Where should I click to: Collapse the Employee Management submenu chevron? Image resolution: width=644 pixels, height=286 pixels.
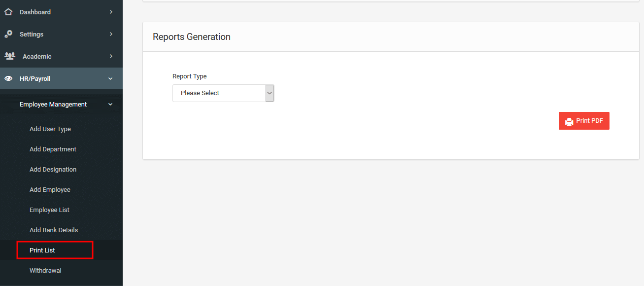pos(110,105)
